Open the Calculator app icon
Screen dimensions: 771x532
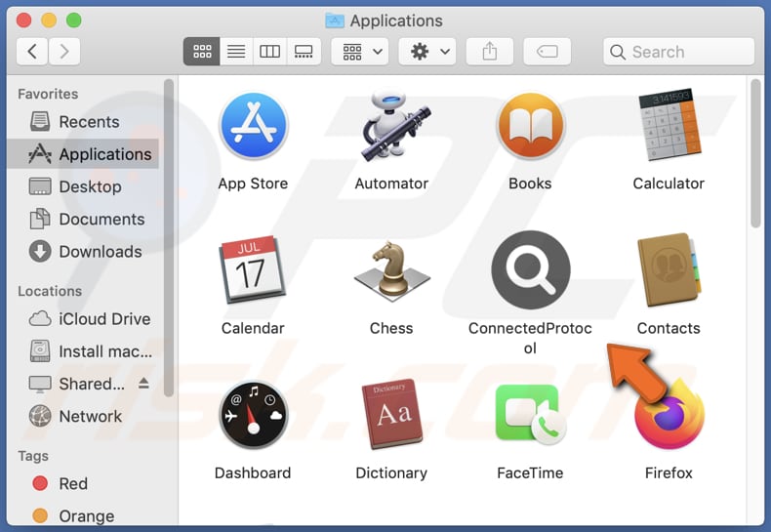click(x=670, y=125)
